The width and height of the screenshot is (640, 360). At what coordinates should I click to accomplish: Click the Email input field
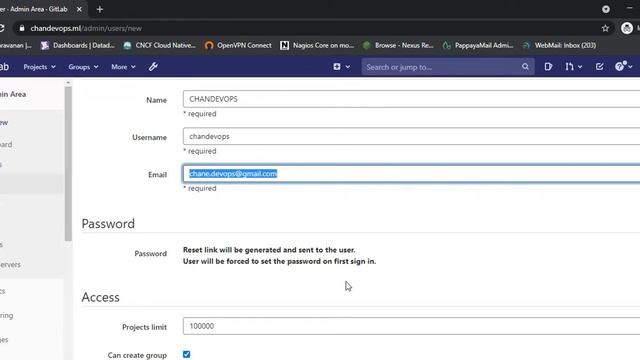(x=411, y=174)
